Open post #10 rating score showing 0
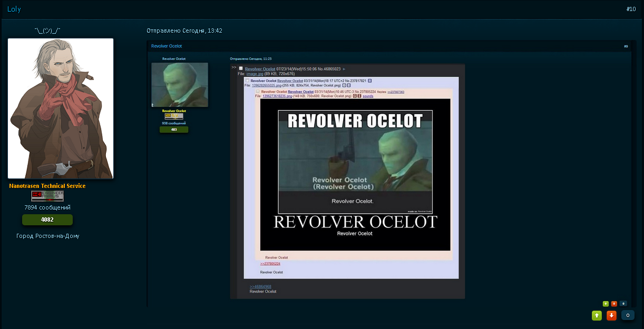644x329 pixels. (628, 315)
